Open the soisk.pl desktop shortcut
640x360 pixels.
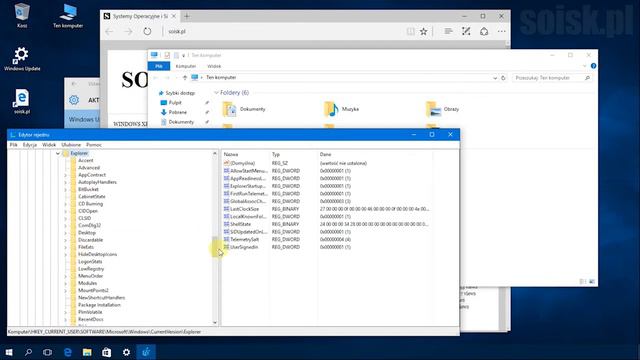tap(22, 101)
